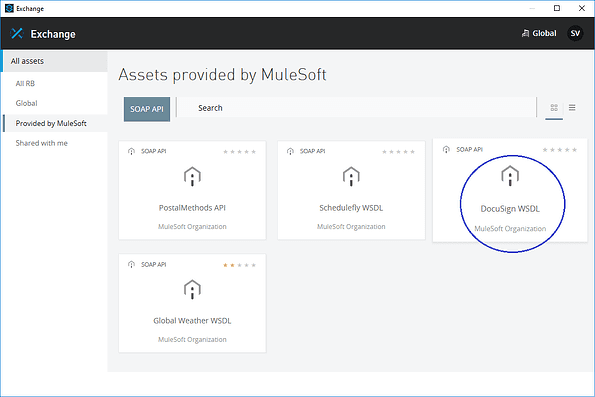Click star rating on DocuSign WSDL card

(x=560, y=150)
